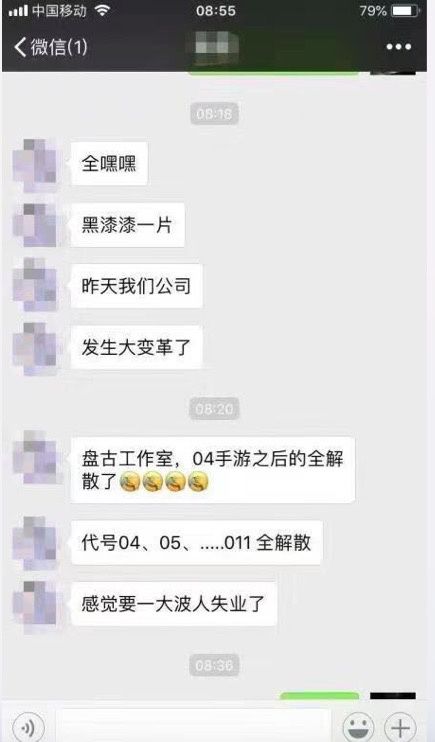Image resolution: width=435 pixels, height=742 pixels.
Task: Tap the avatar beside 代号04、05 message
Action: click(36, 543)
